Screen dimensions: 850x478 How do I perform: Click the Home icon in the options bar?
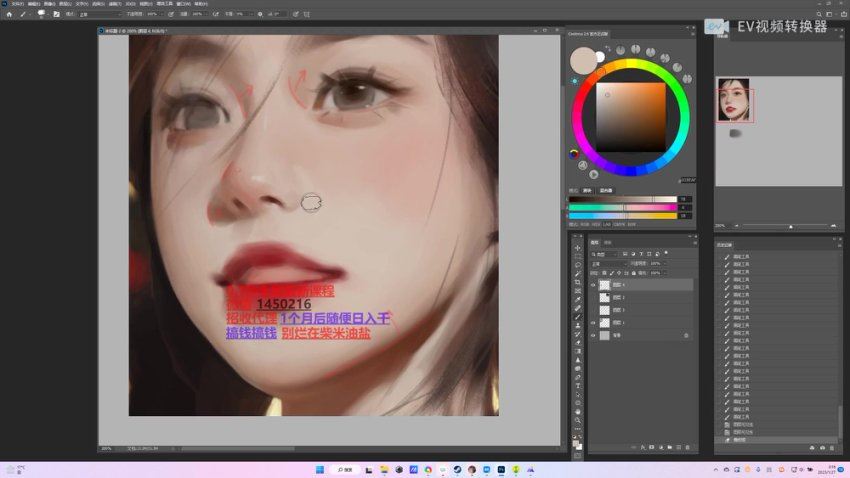[x=9, y=15]
